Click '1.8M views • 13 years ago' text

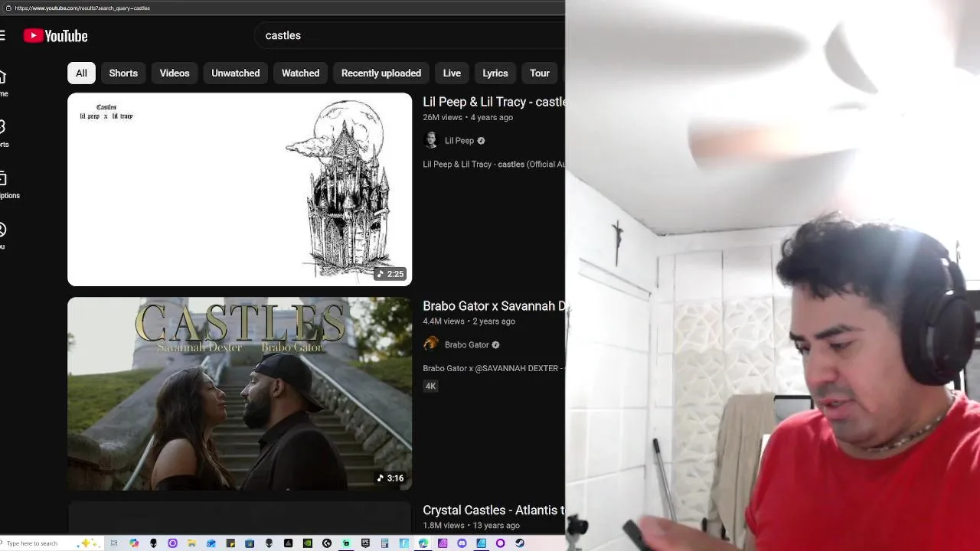click(471, 526)
